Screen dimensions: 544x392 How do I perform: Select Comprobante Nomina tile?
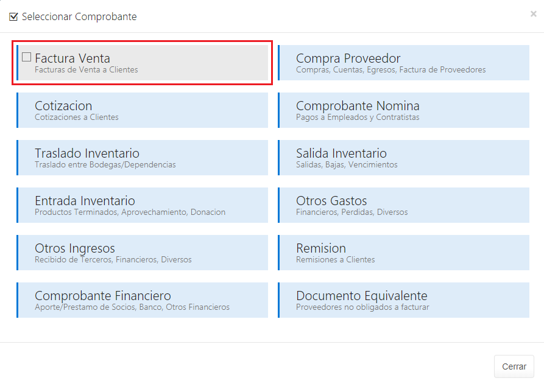(403, 110)
